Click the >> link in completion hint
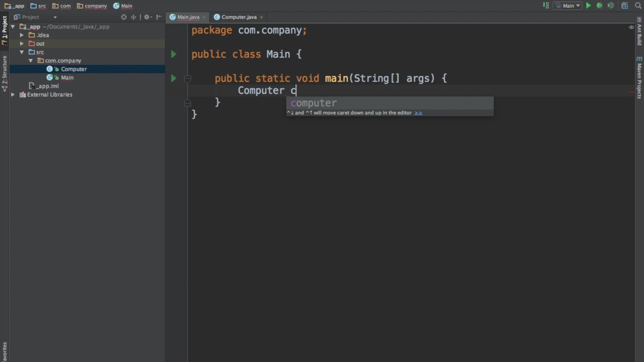 [418, 113]
